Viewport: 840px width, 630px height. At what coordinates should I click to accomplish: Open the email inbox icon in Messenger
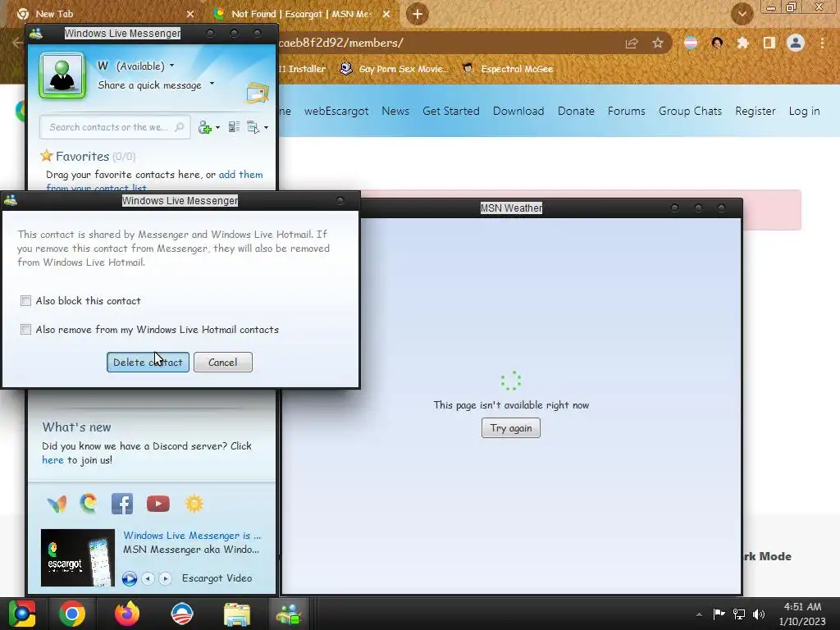(x=257, y=94)
